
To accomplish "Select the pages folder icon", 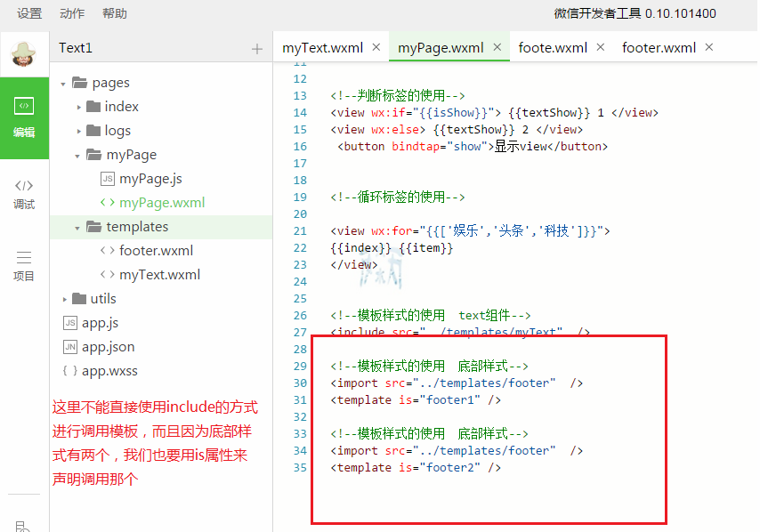I will [79, 83].
